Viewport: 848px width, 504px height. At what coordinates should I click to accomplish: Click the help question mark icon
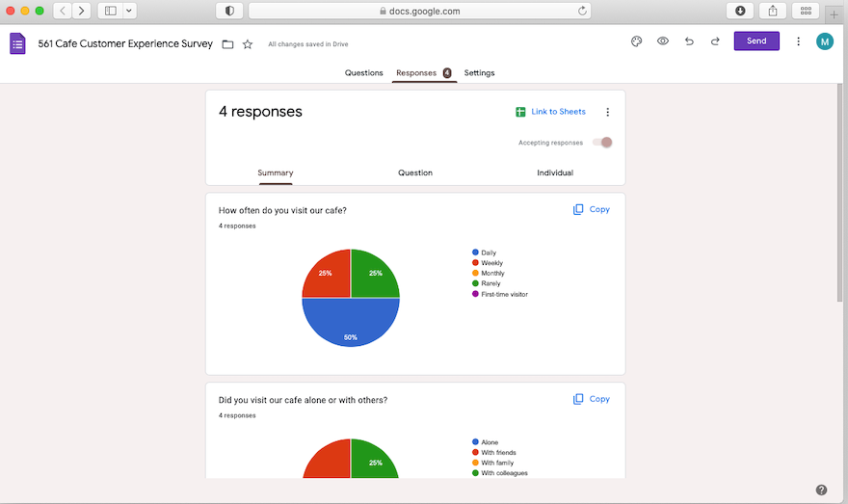821,490
